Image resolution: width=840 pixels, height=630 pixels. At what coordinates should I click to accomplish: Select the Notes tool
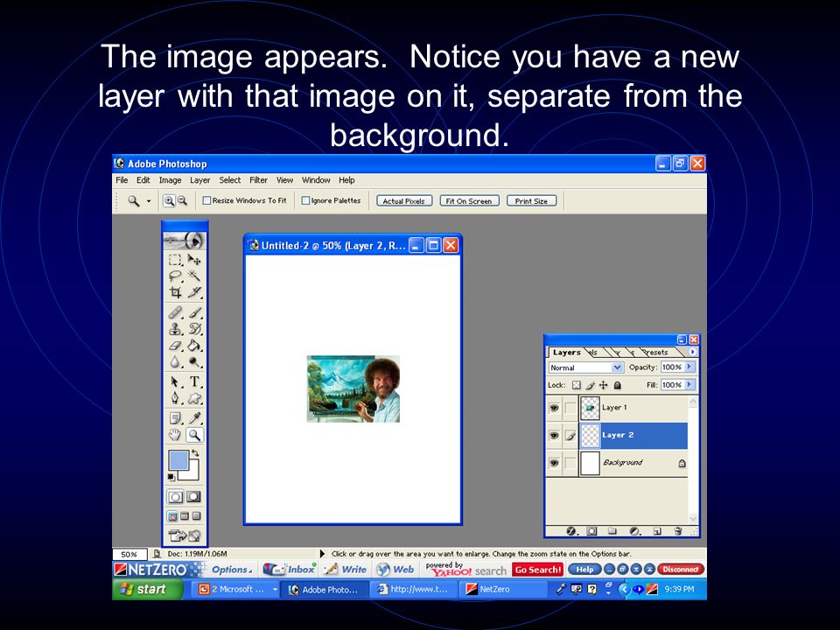175,418
